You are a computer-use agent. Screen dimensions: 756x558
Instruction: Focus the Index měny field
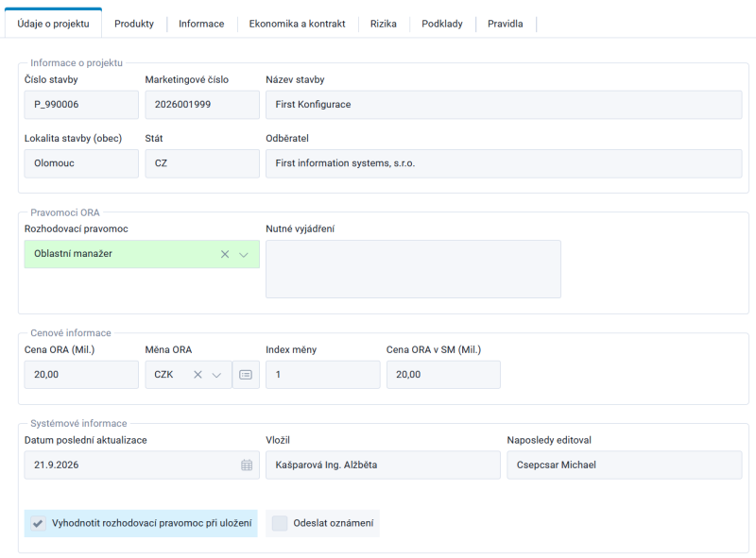(x=323, y=375)
